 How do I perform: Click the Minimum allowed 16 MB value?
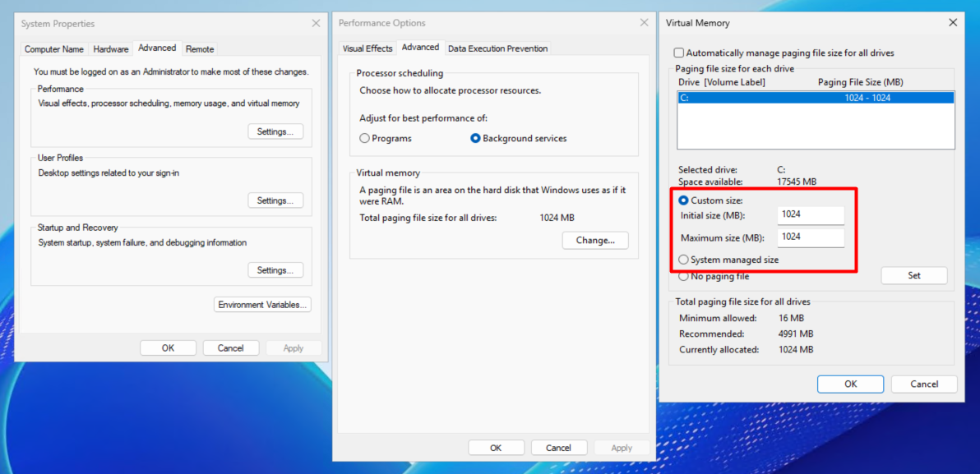pos(791,319)
